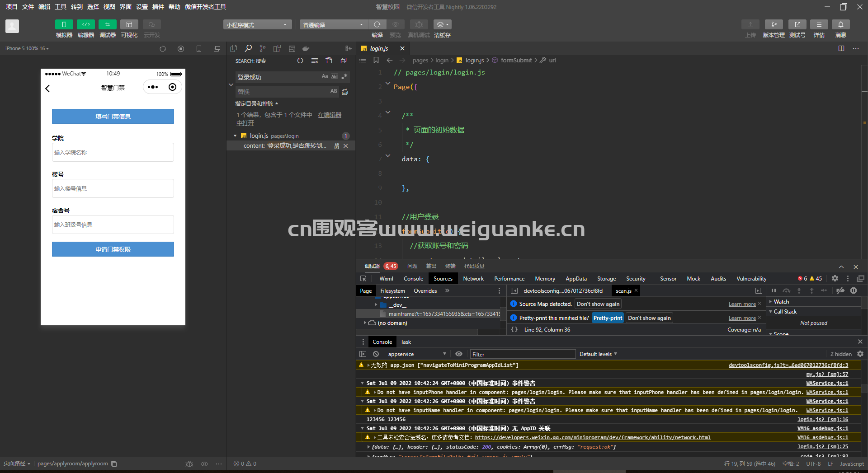
Task: Open results in editor link
Action: coord(289,119)
